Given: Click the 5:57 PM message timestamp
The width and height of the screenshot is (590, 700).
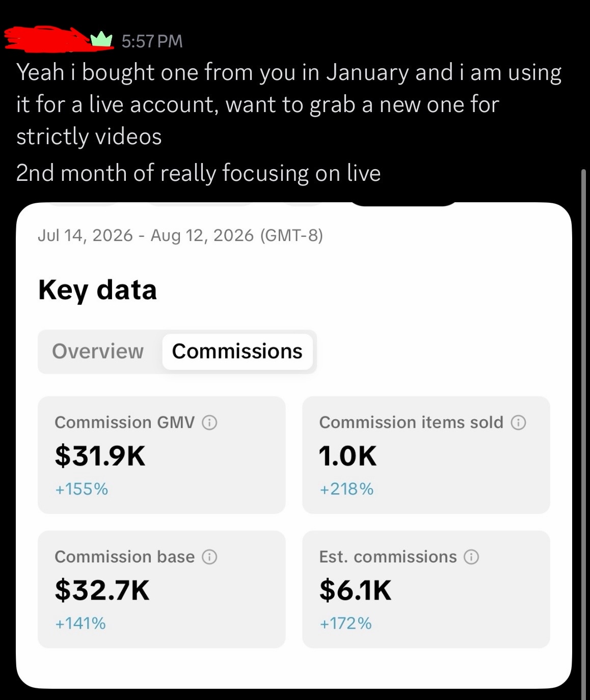Looking at the screenshot, I should pyautogui.click(x=152, y=41).
